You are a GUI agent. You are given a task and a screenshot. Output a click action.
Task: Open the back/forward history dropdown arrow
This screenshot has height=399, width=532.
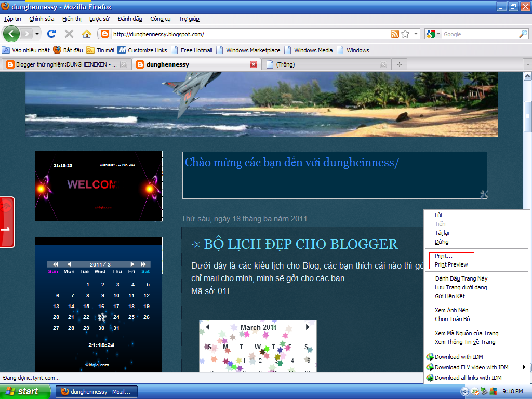pos(37,34)
